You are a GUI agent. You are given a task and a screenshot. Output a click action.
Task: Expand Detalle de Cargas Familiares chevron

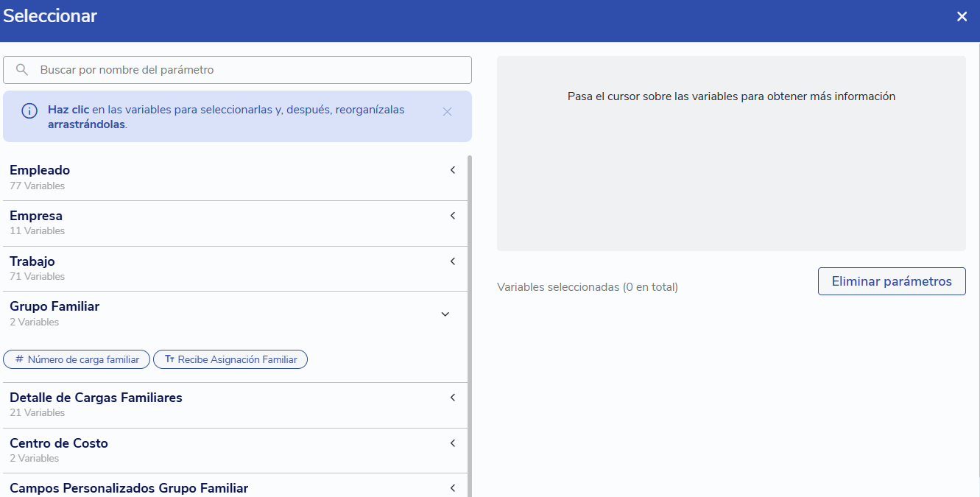click(x=453, y=398)
